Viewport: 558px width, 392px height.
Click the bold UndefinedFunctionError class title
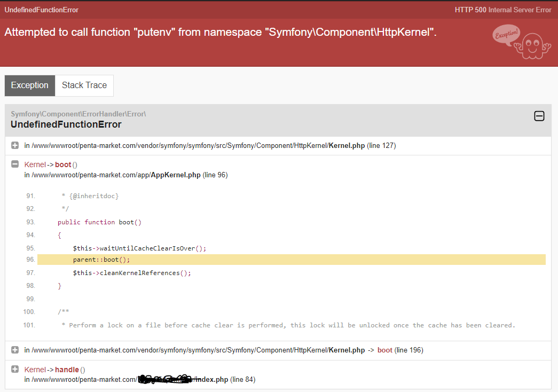[66, 124]
